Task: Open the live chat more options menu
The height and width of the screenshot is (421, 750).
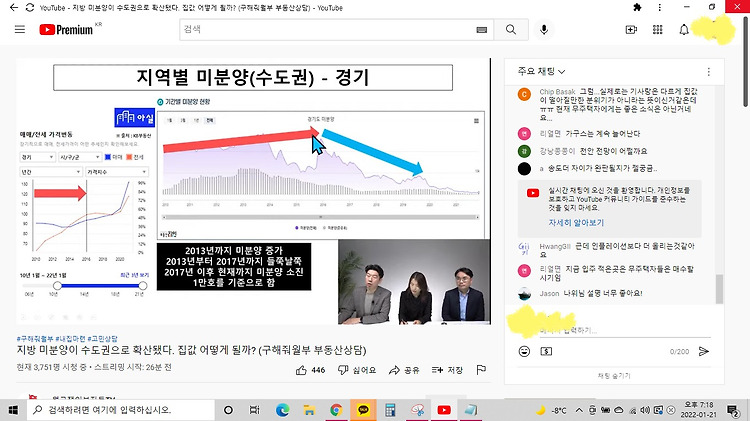Action: (708, 72)
